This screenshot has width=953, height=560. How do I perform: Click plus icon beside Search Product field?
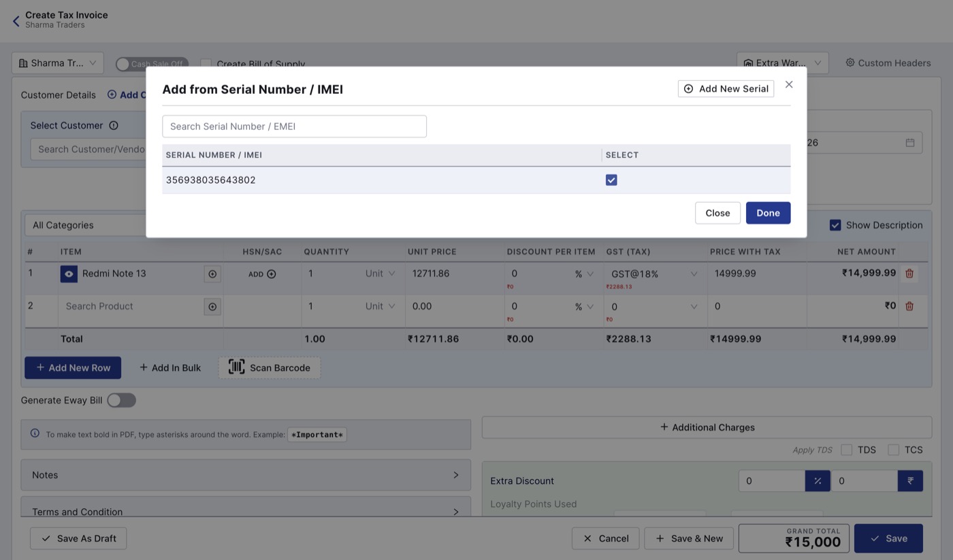click(x=212, y=307)
